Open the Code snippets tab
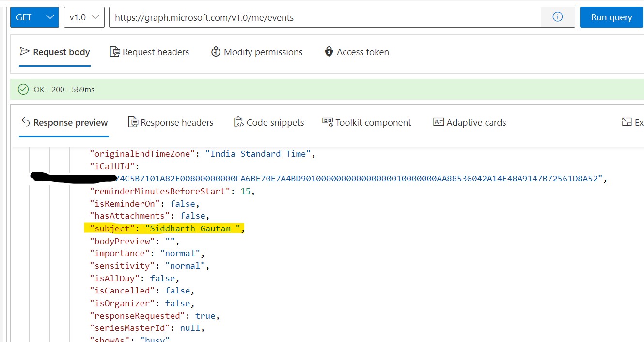 tap(268, 122)
